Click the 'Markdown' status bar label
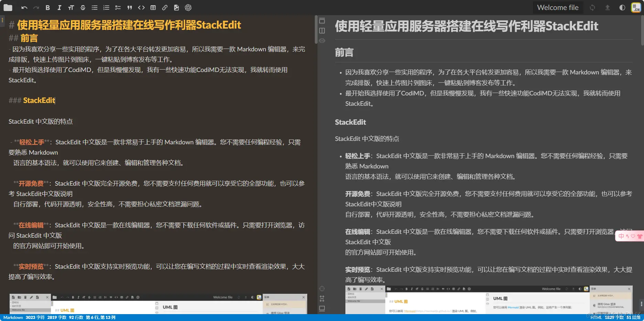The width and height of the screenshot is (644, 321). point(13,318)
